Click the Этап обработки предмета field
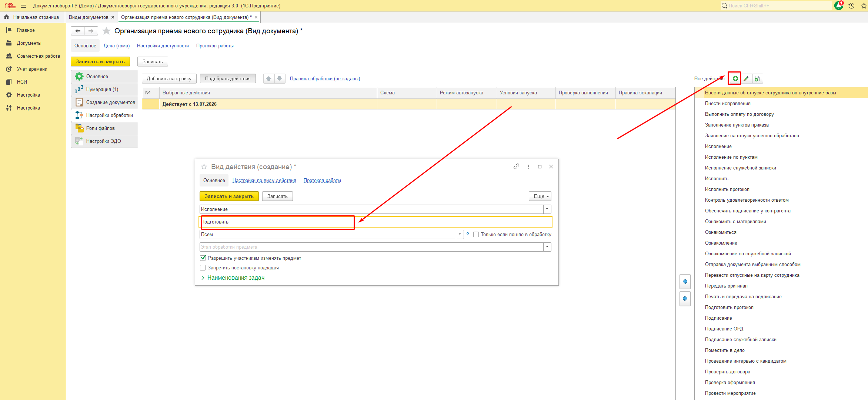868x400 pixels. [371, 247]
